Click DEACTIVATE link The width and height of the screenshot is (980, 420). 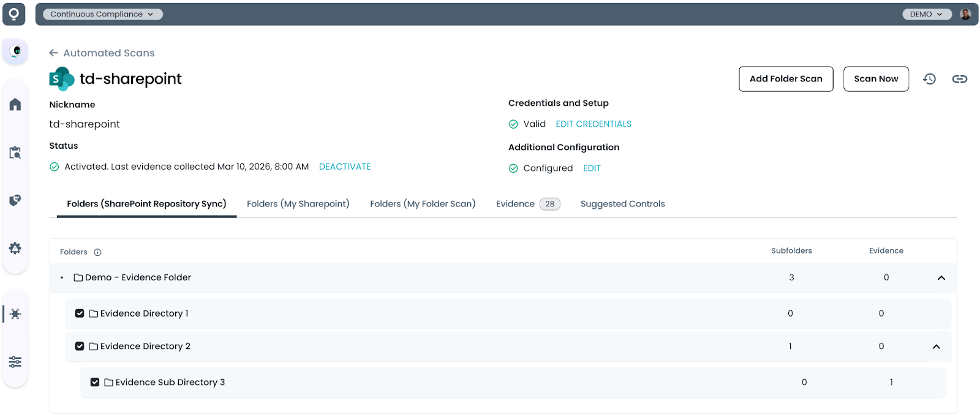(x=345, y=167)
